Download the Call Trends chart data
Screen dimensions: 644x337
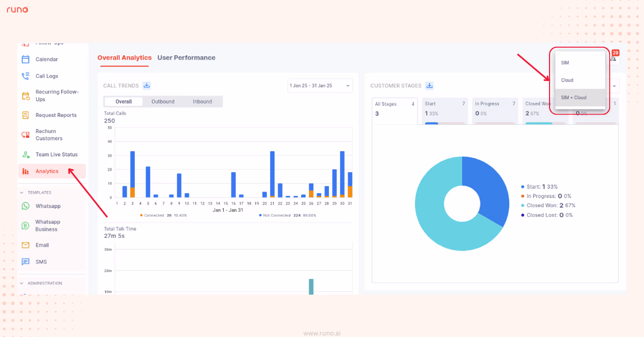pyautogui.click(x=147, y=86)
